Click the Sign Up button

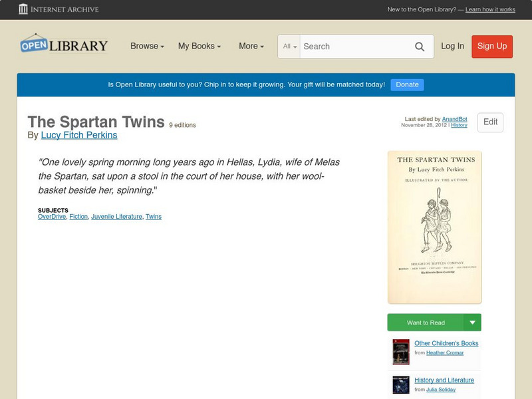point(491,47)
